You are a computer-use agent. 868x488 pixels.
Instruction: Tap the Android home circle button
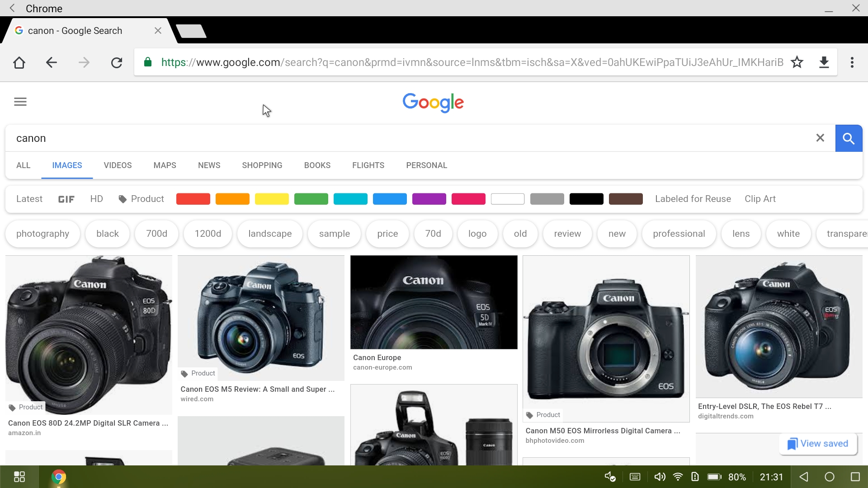pyautogui.click(x=830, y=477)
